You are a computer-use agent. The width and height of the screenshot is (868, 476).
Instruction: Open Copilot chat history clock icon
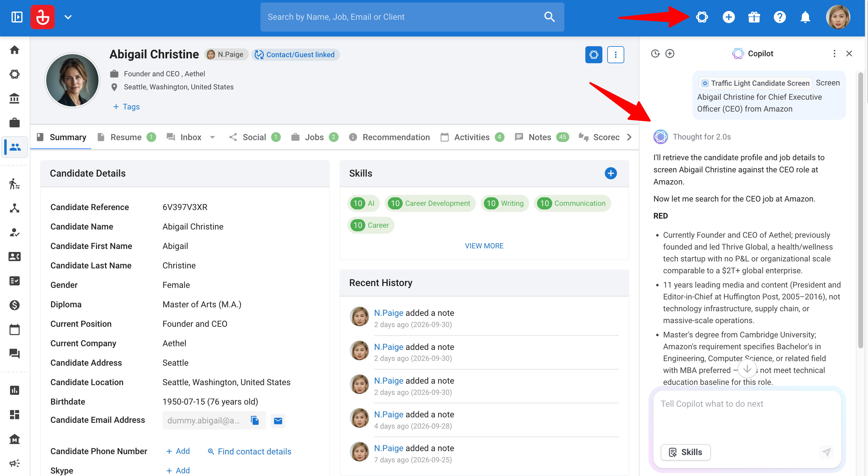655,53
